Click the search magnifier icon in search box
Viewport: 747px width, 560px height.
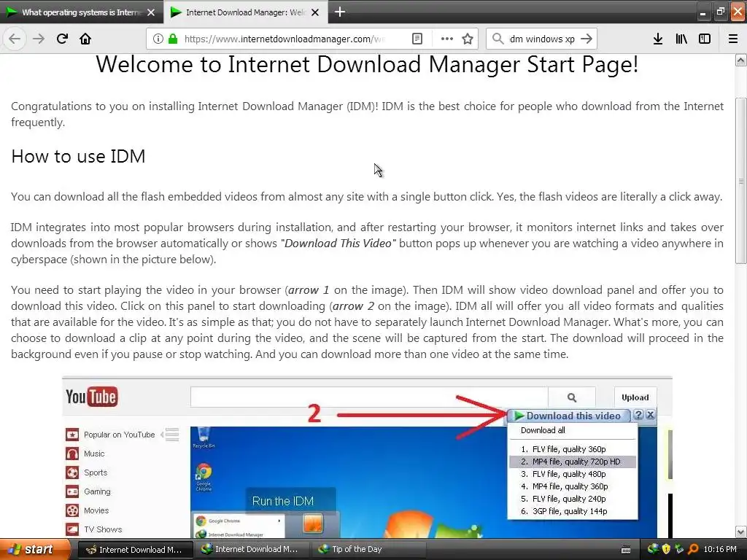point(498,39)
